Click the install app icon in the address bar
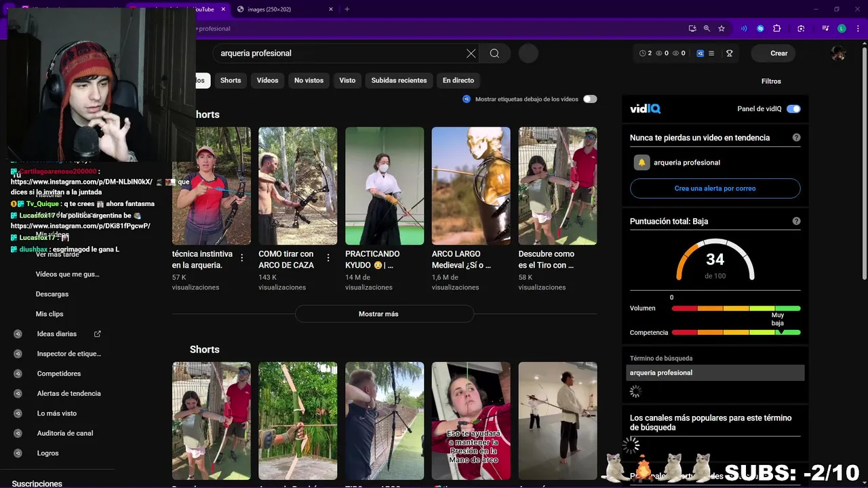Screen dimensions: 868x488 click(x=692, y=28)
